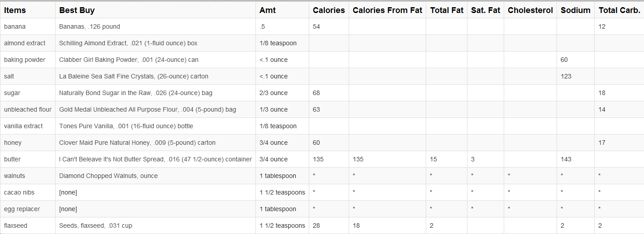Click the cacao nibs row label
644x234 pixels.
(19, 192)
